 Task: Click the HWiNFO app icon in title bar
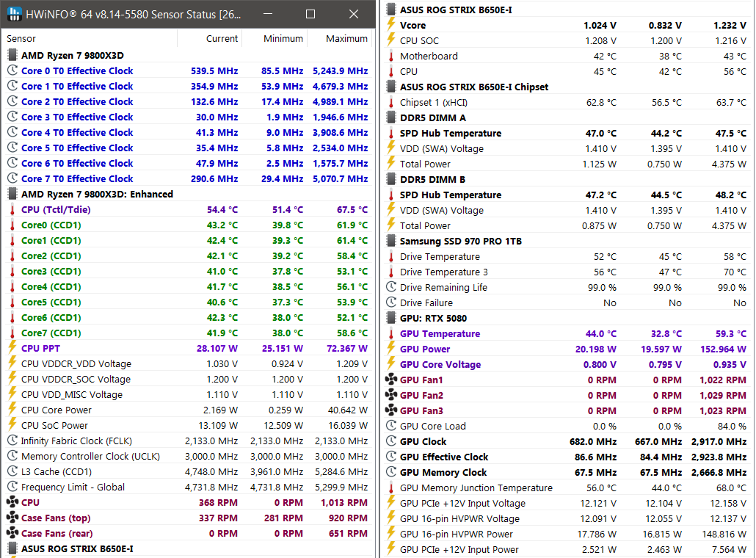click(x=15, y=14)
